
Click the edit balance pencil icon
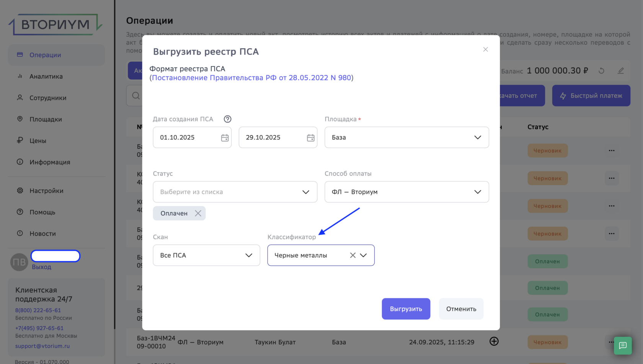point(621,71)
